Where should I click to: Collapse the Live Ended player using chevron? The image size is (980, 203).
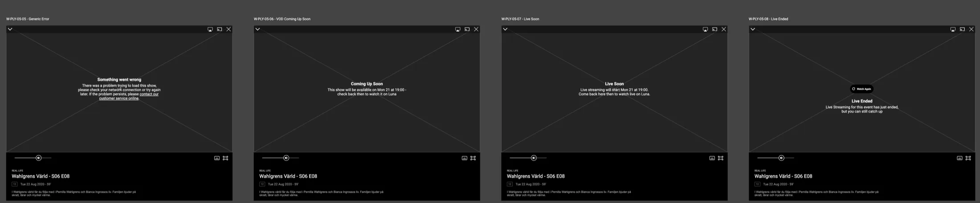click(753, 29)
